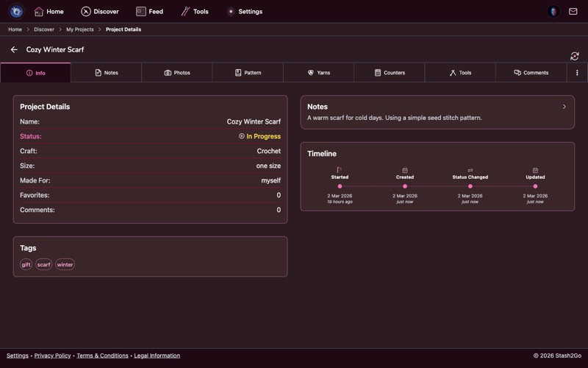Open Settings link in footer
Viewport: 588px width, 368px height.
[x=17, y=355]
